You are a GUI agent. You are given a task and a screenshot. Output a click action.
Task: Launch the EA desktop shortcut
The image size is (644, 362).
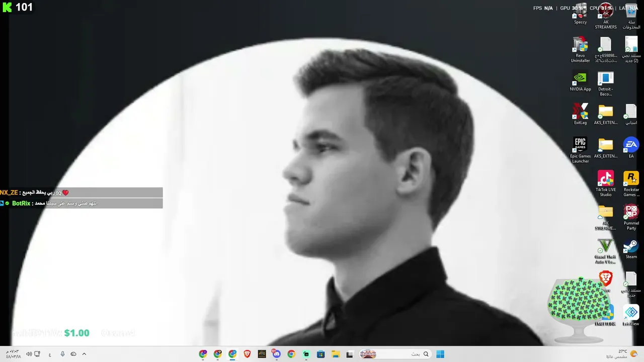(631, 148)
